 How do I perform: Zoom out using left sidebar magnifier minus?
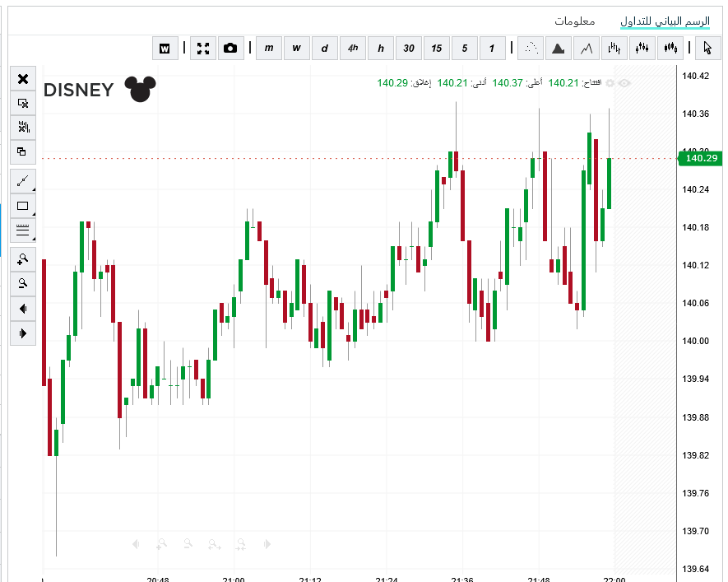click(23, 284)
